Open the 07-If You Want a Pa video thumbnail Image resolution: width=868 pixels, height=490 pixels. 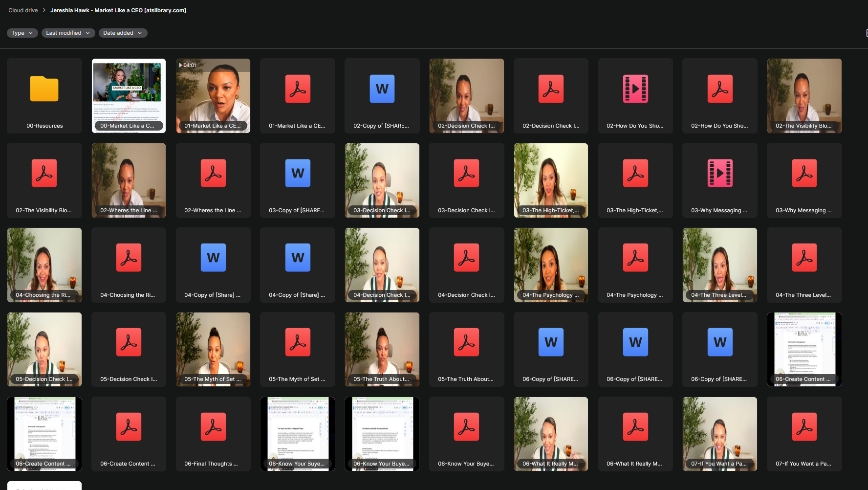(x=719, y=430)
